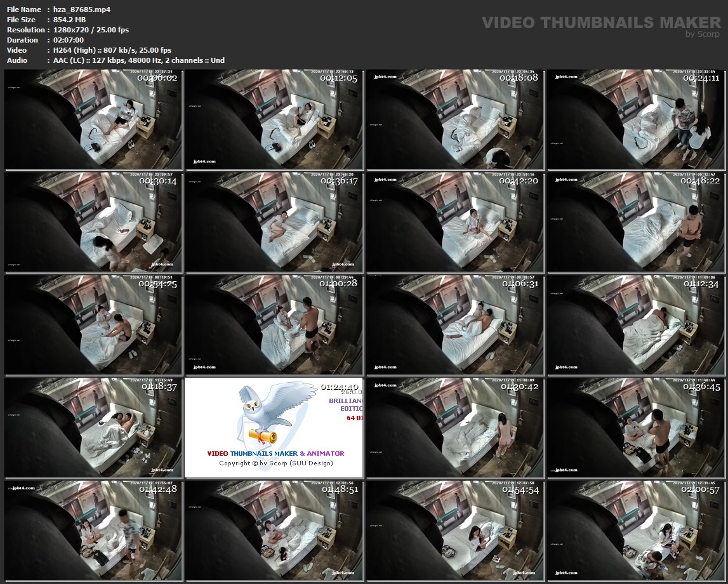The height and width of the screenshot is (584, 728).
Task: Select the frame at 00:12:05
Action: 274,120
